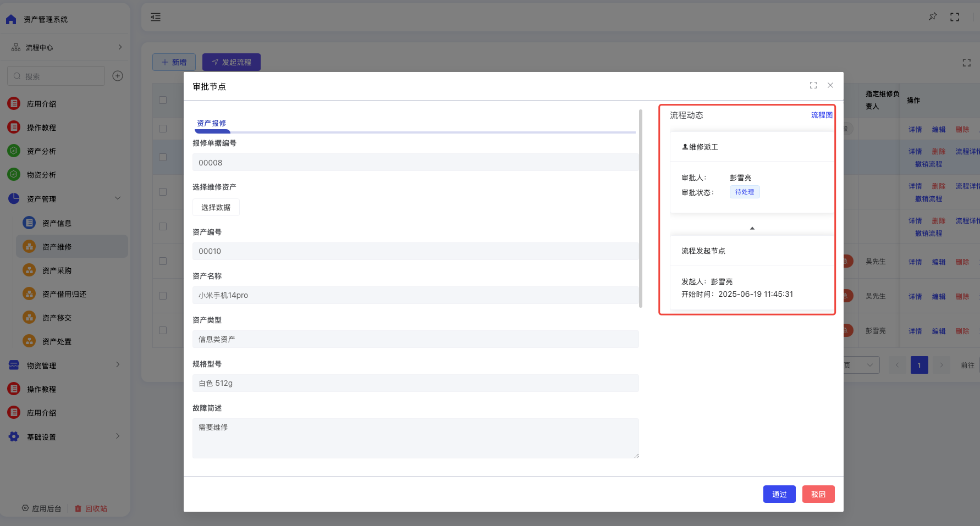The width and height of the screenshot is (980, 526).
Task: Click the pin icon in top bar
Action: click(x=933, y=17)
